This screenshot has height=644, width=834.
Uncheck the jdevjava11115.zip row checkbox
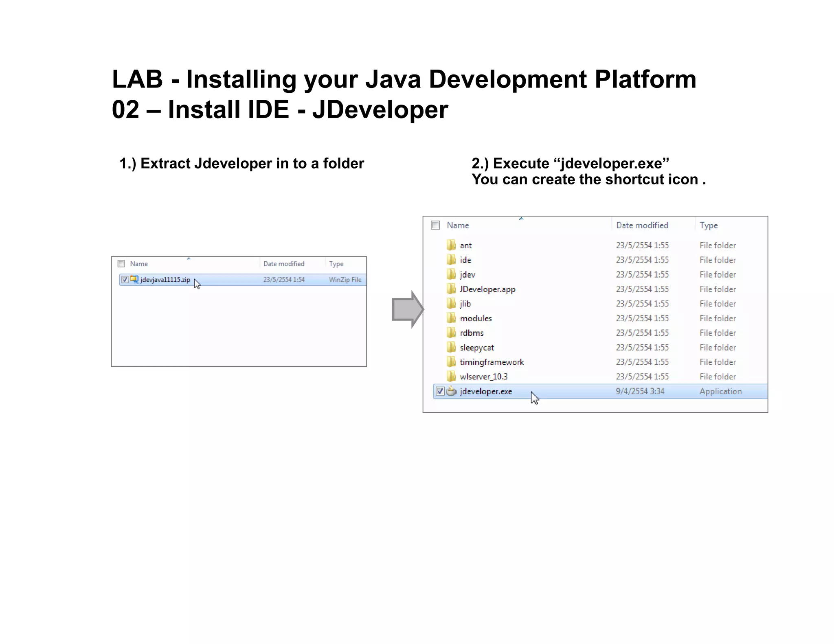[x=125, y=280]
